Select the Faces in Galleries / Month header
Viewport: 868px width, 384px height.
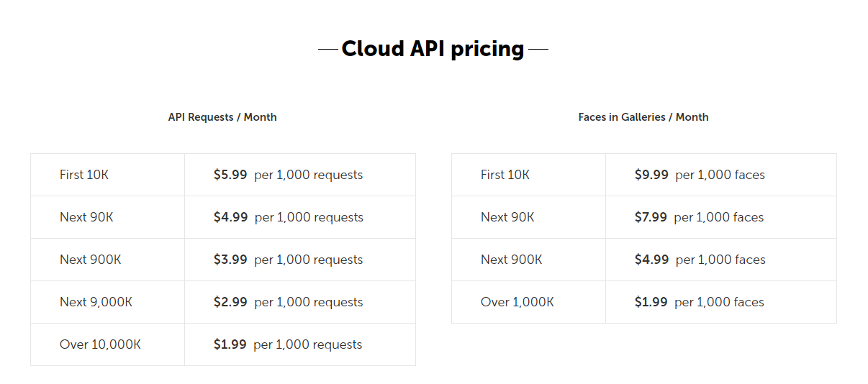pyautogui.click(x=643, y=117)
